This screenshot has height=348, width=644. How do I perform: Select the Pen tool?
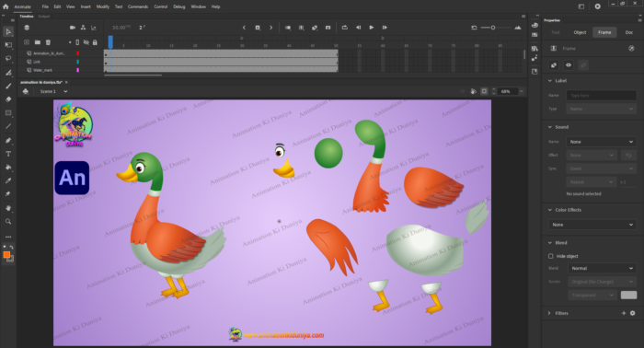point(8,140)
